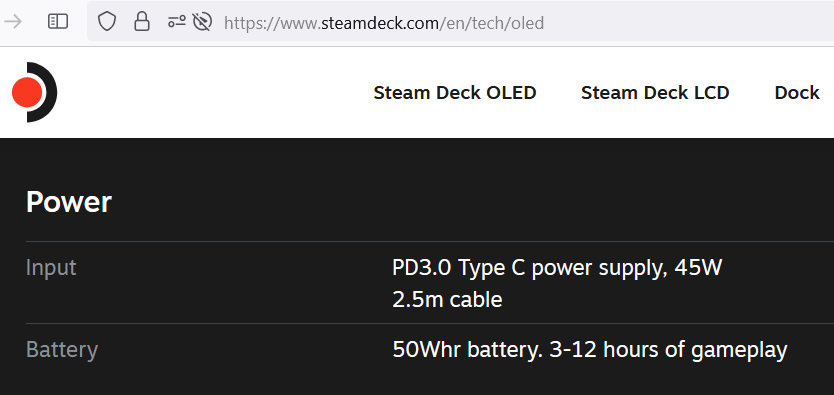Click the browser forward arrow
834x395 pixels.
point(13,22)
